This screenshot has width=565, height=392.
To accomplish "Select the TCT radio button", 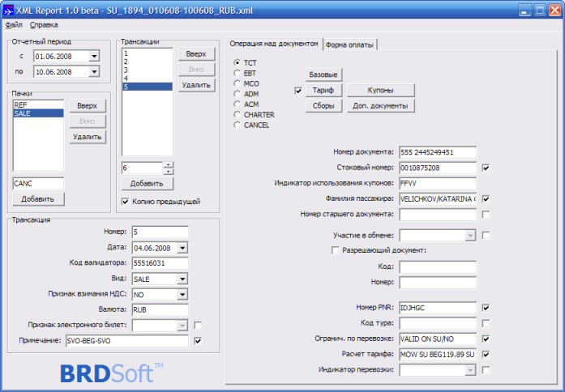I will point(237,62).
